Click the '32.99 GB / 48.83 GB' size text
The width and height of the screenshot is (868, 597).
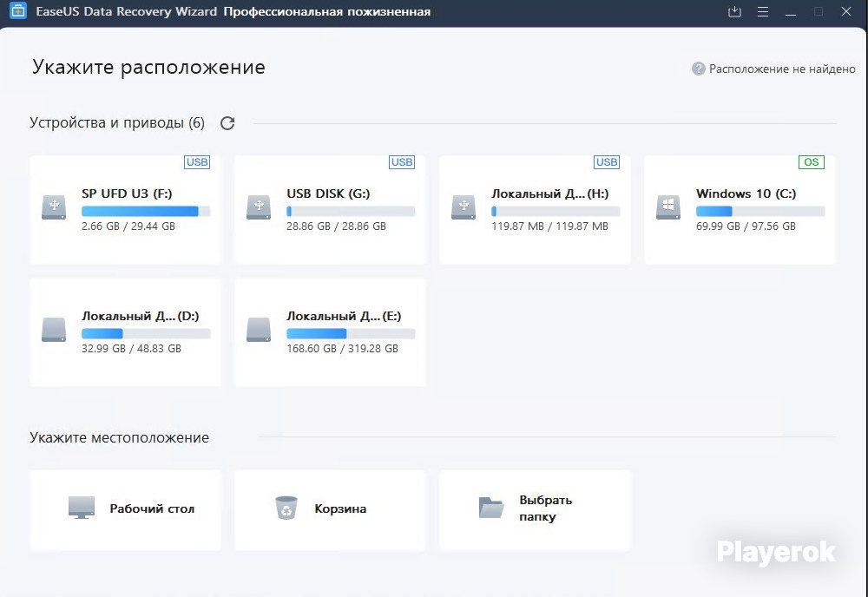click(131, 349)
